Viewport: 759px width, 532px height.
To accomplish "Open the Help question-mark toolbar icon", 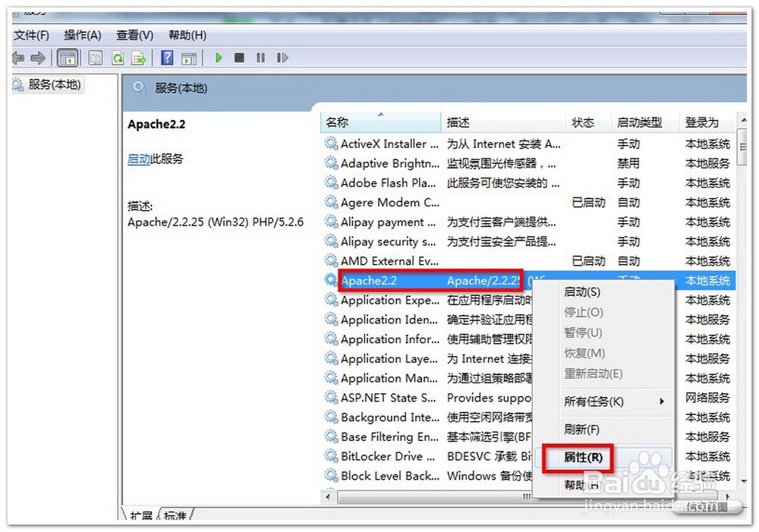I will [167, 58].
